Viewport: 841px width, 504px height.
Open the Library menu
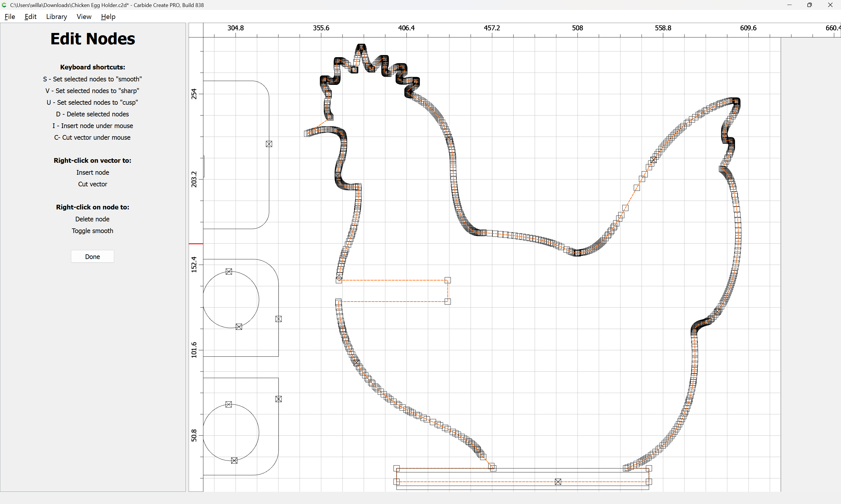[x=56, y=17]
